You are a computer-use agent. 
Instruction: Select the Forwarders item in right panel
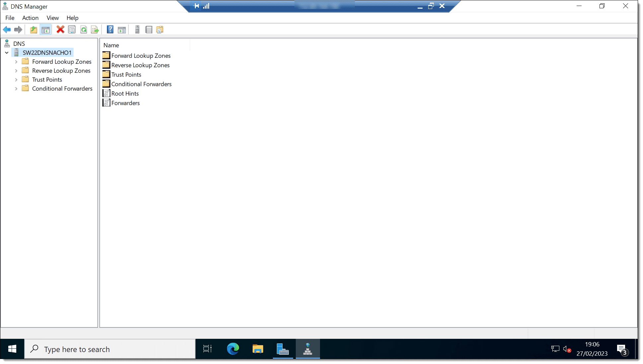(125, 103)
